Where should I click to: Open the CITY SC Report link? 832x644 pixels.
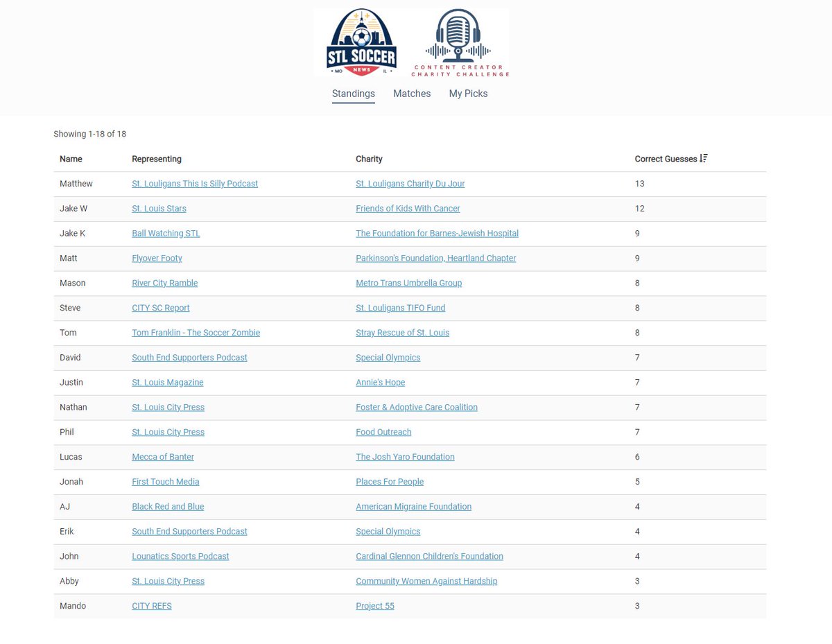click(161, 308)
